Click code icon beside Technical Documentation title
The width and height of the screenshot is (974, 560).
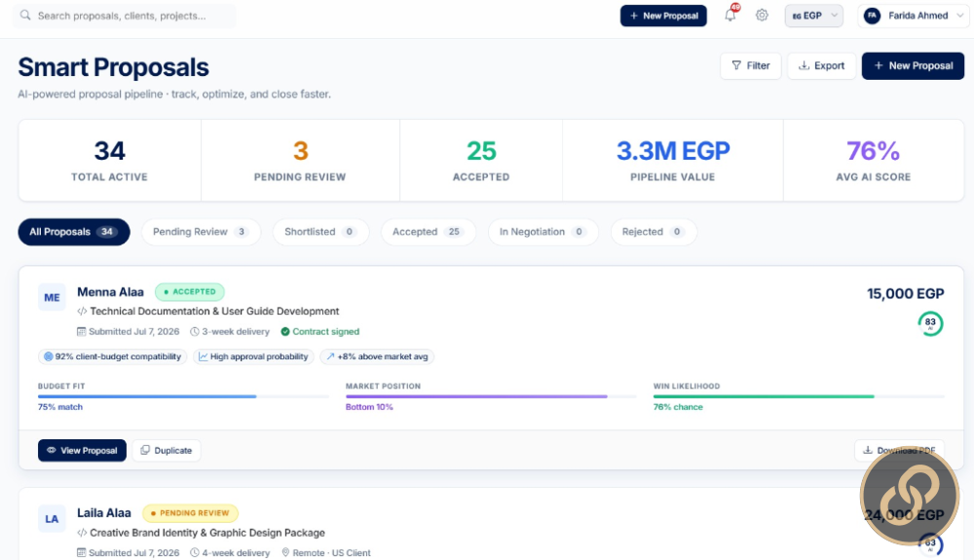tap(82, 311)
